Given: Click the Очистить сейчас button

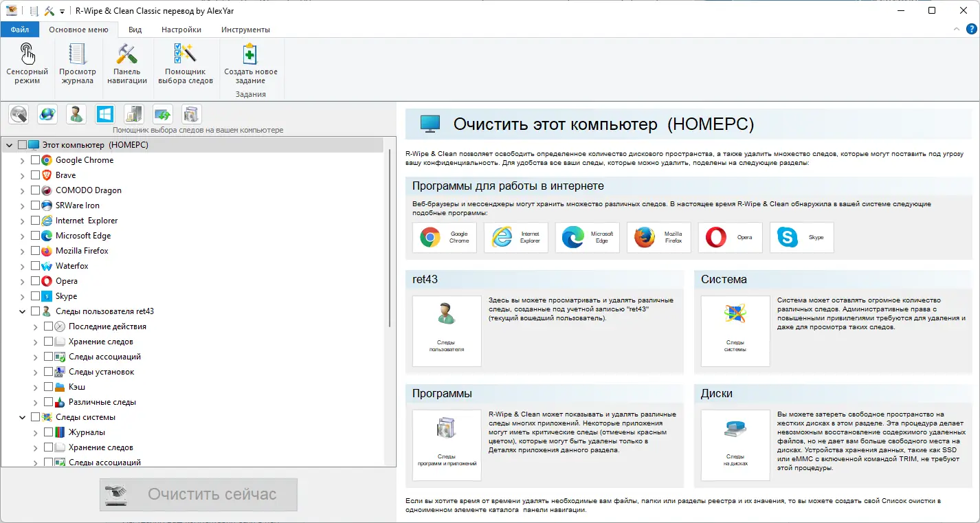Looking at the screenshot, I should (199, 494).
